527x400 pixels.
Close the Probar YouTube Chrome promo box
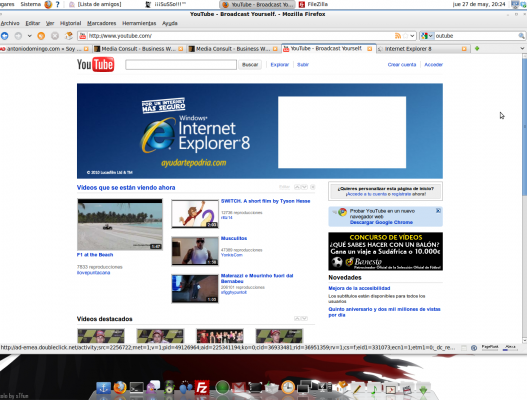click(438, 210)
